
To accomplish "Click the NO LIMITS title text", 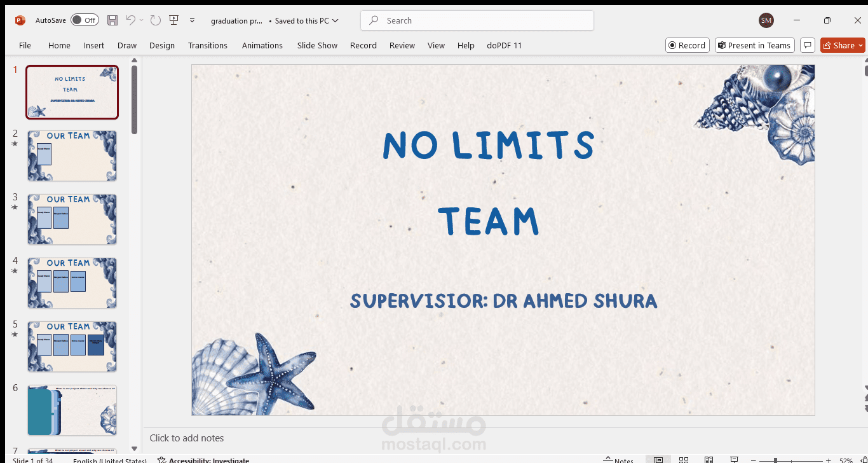I will [489, 145].
